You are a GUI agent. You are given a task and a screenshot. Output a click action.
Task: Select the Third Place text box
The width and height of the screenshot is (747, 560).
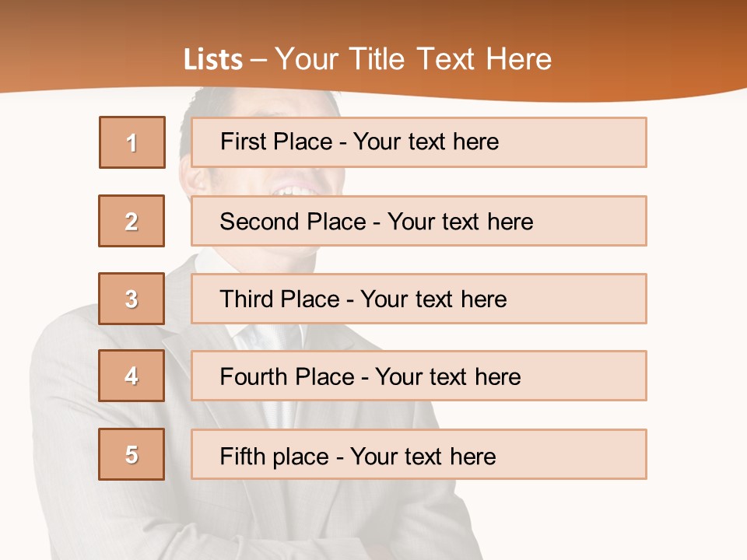(419, 299)
